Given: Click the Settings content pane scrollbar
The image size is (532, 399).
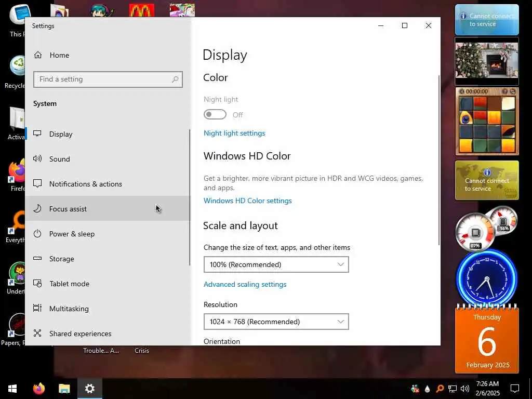Looking at the screenshot, I should point(439,160).
